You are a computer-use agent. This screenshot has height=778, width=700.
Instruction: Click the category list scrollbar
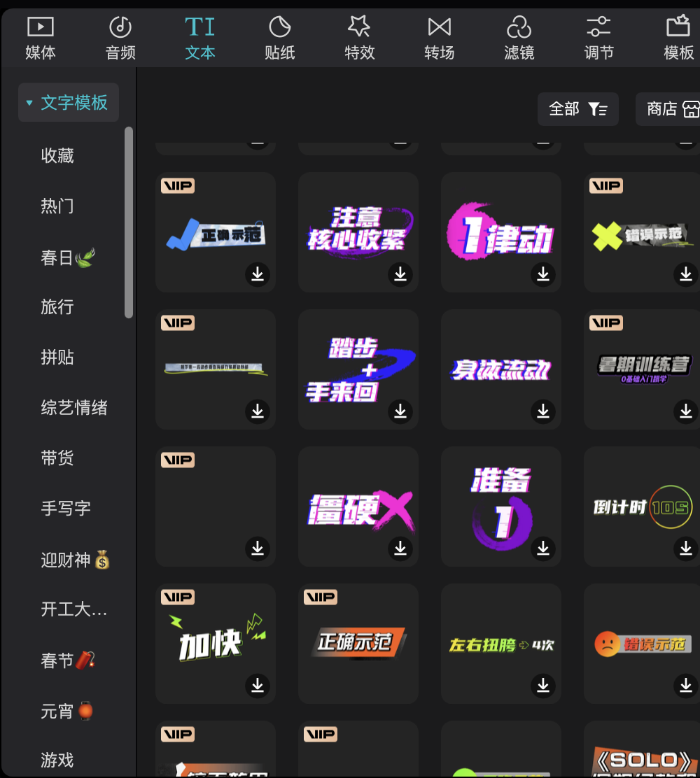(129, 222)
